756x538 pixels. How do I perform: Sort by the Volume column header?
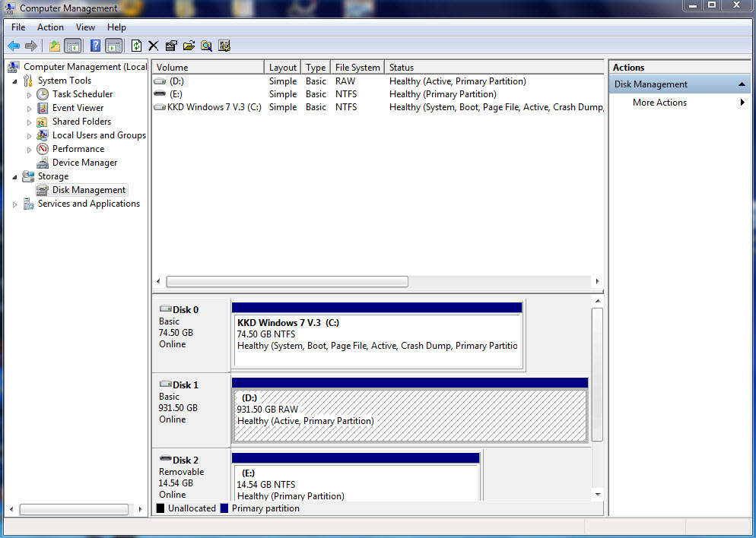coord(208,68)
